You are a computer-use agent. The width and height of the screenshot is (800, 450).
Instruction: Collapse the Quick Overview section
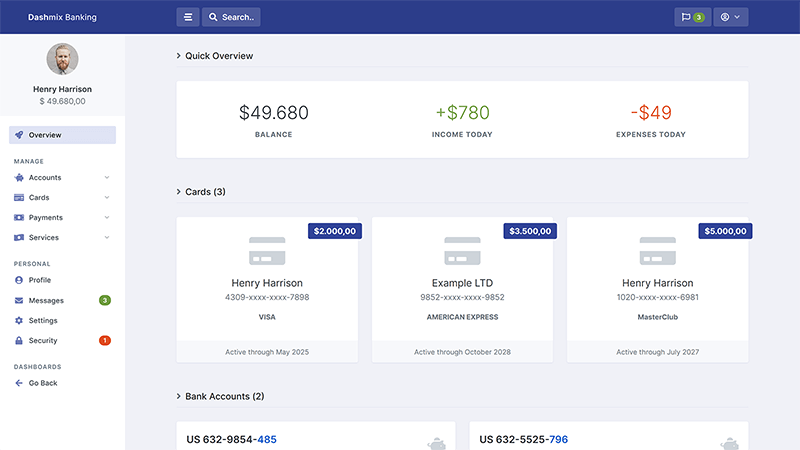(x=215, y=56)
